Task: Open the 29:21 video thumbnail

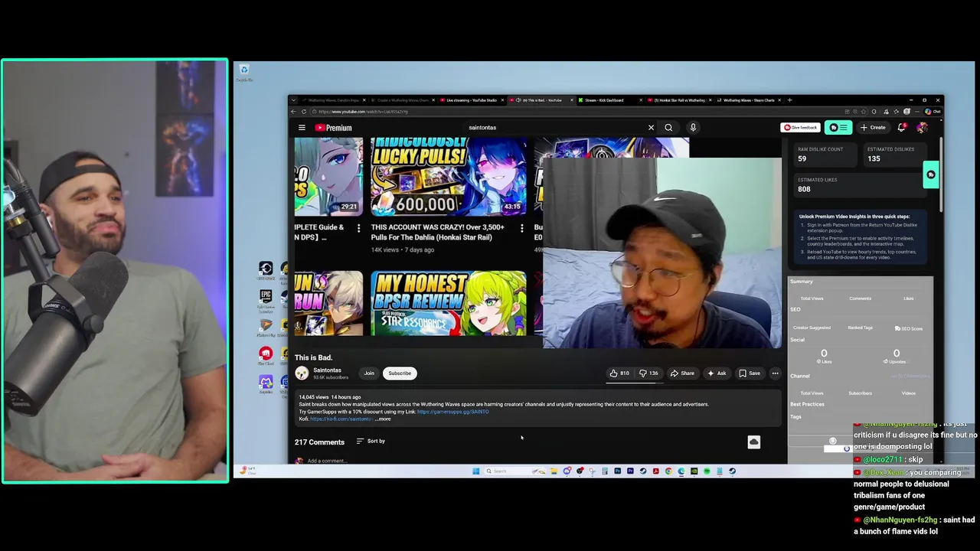Action: point(328,177)
